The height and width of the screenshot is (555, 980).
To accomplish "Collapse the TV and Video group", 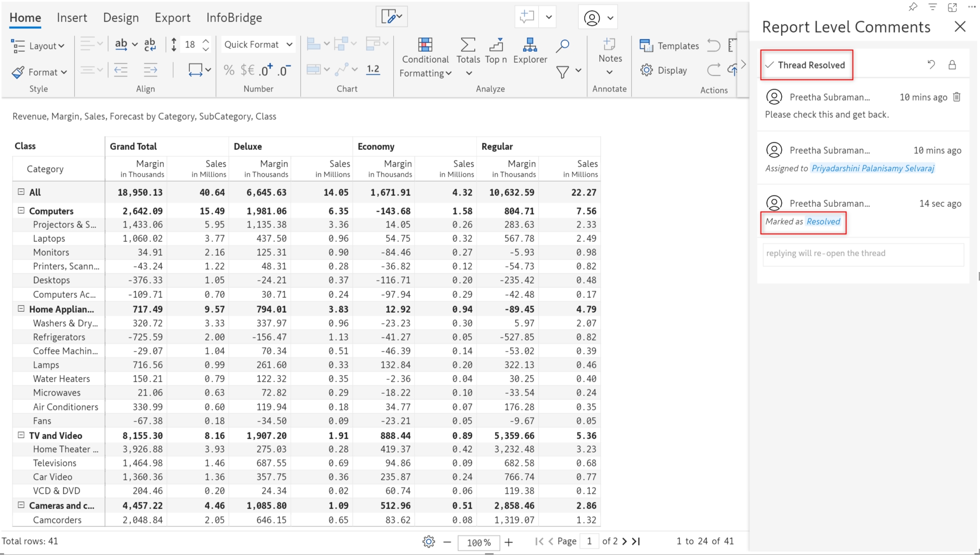I will point(21,435).
